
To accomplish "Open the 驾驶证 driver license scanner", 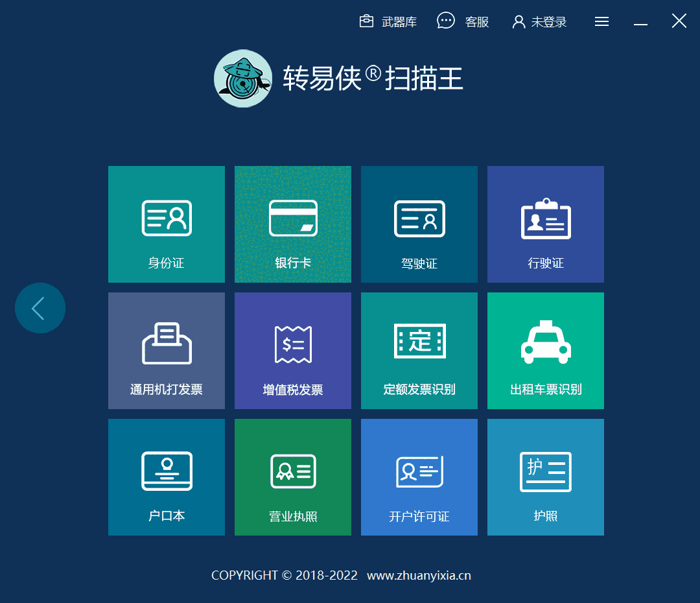I will pos(419,224).
